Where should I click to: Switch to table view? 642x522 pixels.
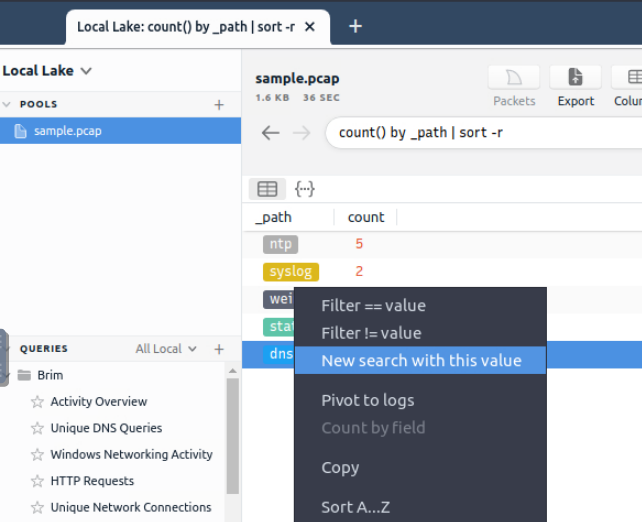point(267,188)
